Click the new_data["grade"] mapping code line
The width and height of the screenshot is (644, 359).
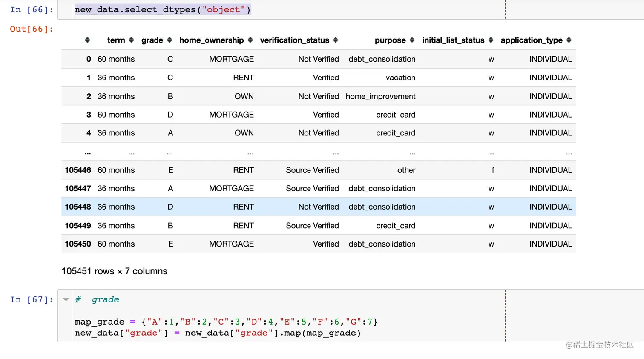coord(218,333)
